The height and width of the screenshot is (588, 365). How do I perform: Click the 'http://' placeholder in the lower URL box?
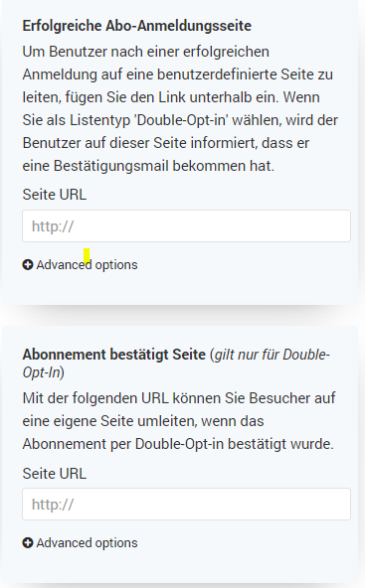point(53,505)
